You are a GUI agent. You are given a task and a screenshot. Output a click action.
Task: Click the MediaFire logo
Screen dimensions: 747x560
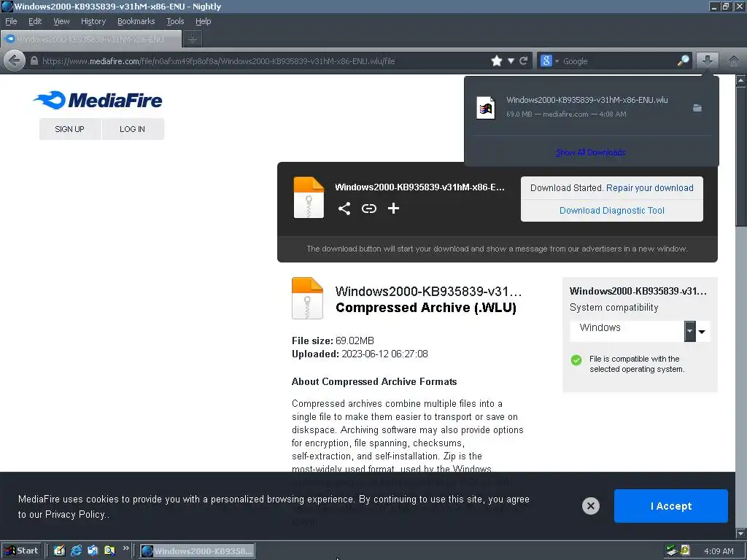tap(98, 100)
